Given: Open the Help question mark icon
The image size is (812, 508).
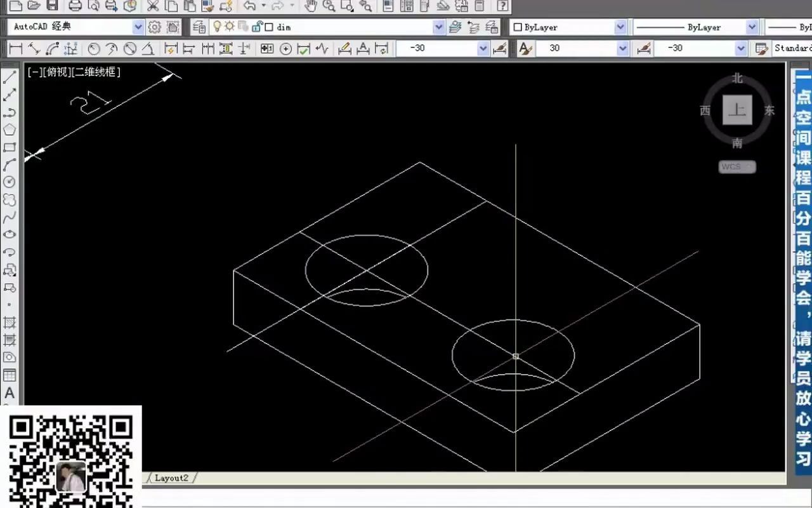Looking at the screenshot, I should click(x=502, y=6).
